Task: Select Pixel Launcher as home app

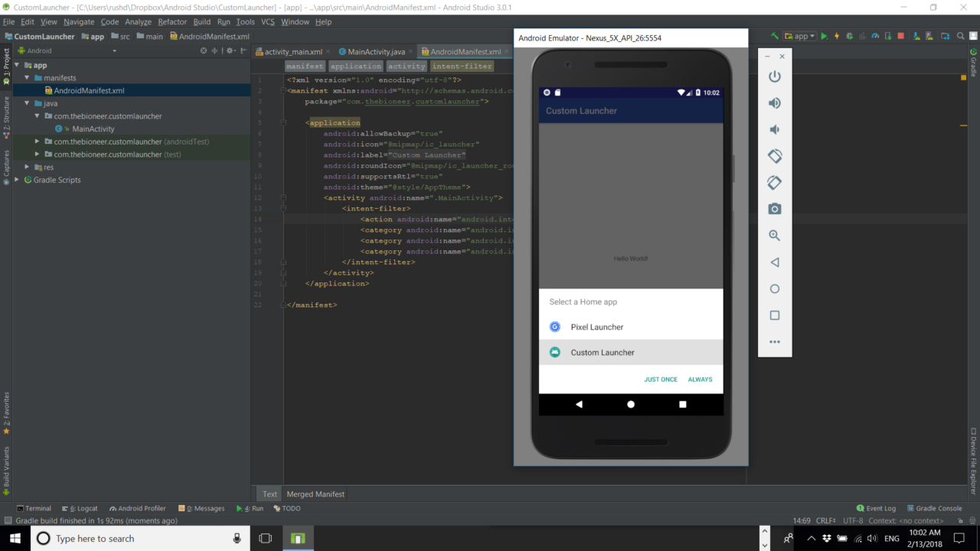Action: (x=597, y=327)
